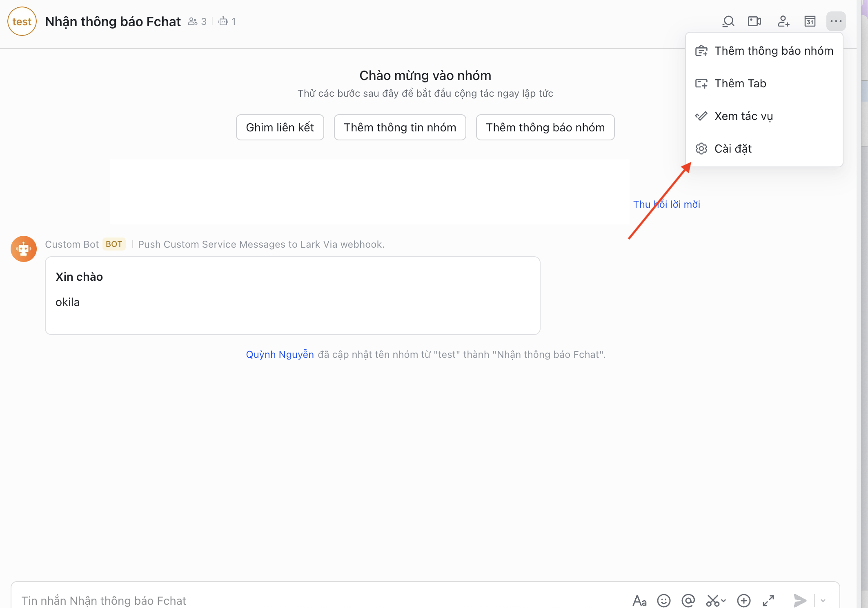Expand the message editor to full size
This screenshot has width=868, height=608.
(768, 601)
